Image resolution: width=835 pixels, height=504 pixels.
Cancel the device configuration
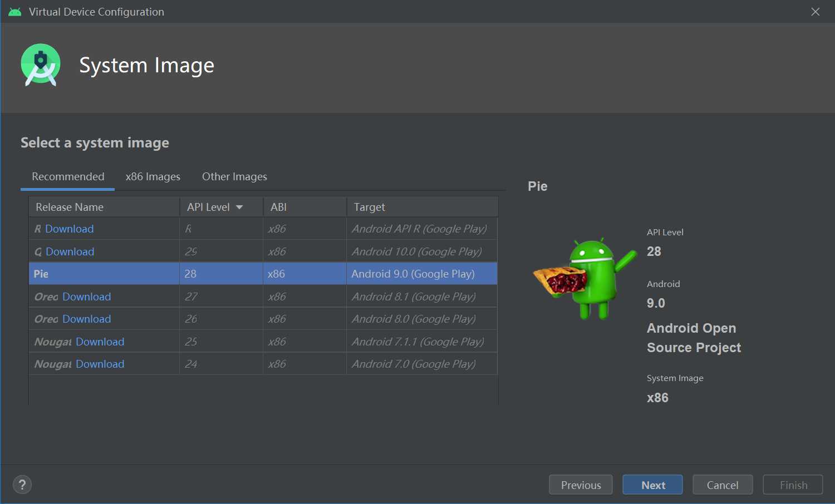[723, 485]
